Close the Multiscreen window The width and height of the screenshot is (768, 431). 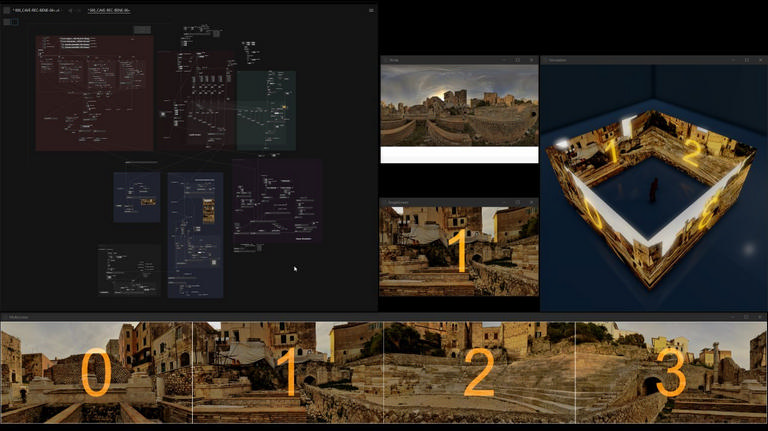(760, 317)
